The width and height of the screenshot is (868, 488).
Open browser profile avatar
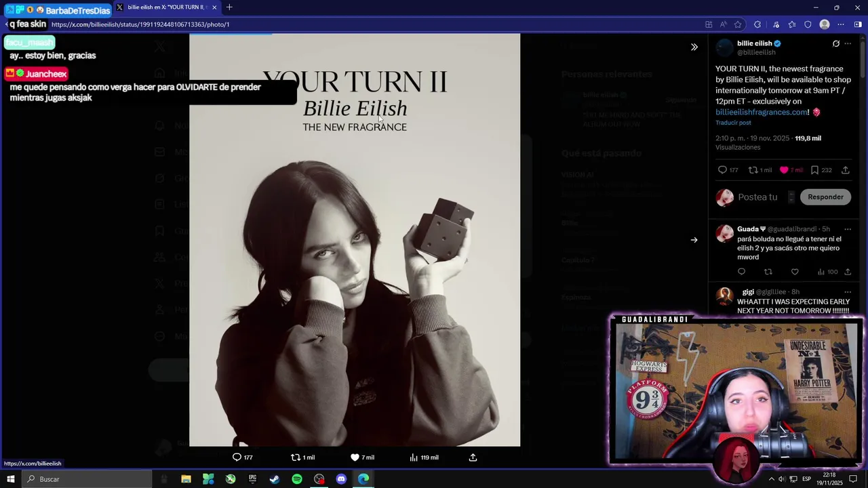825,24
